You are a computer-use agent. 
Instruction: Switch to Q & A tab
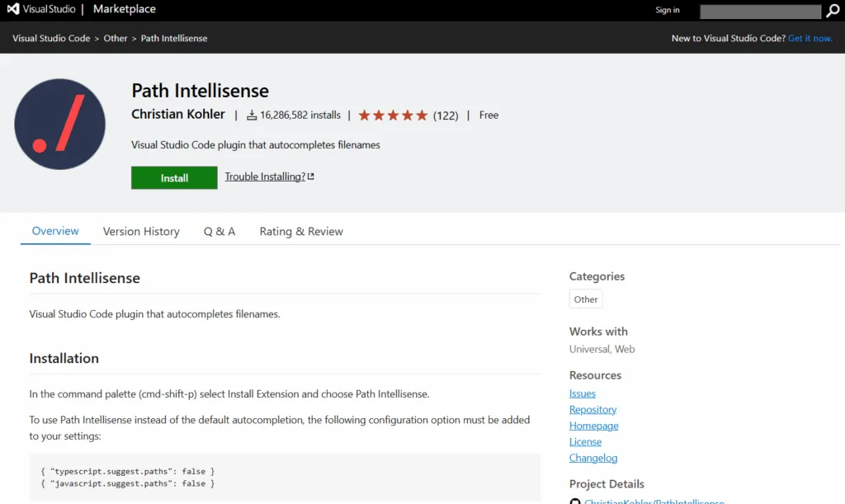[220, 232]
